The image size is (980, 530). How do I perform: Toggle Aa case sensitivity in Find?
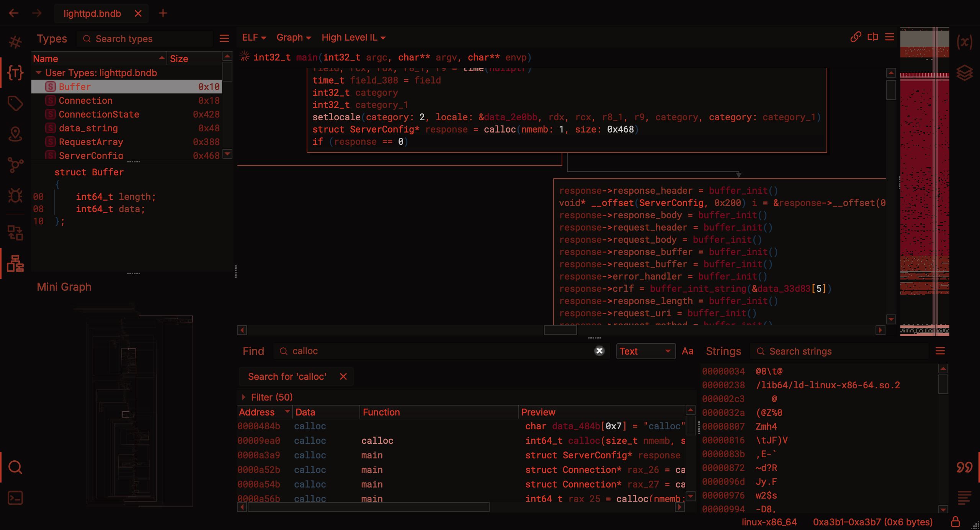688,351
